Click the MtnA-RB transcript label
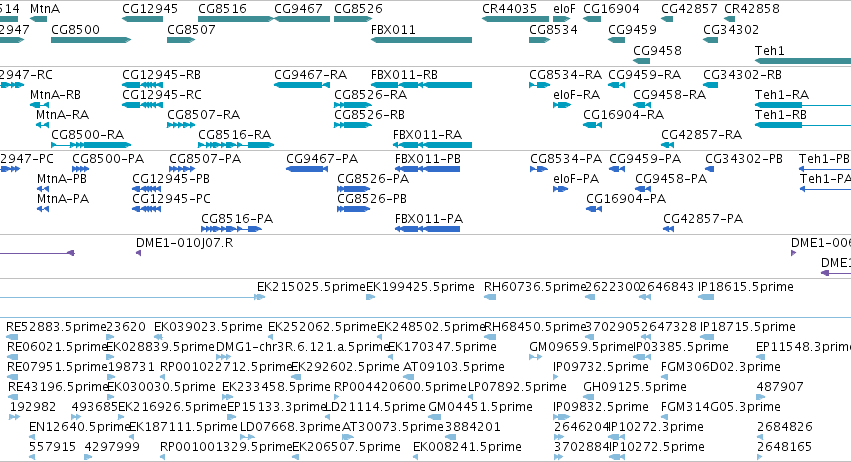851x462 pixels. [55, 94]
